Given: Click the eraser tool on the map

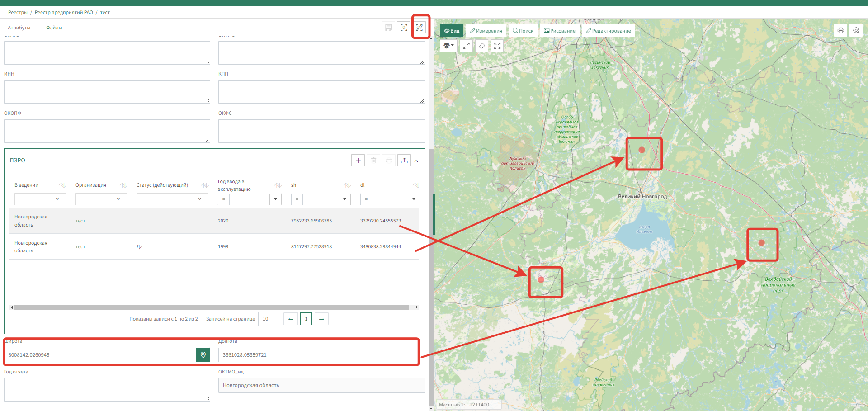Looking at the screenshot, I should (482, 46).
